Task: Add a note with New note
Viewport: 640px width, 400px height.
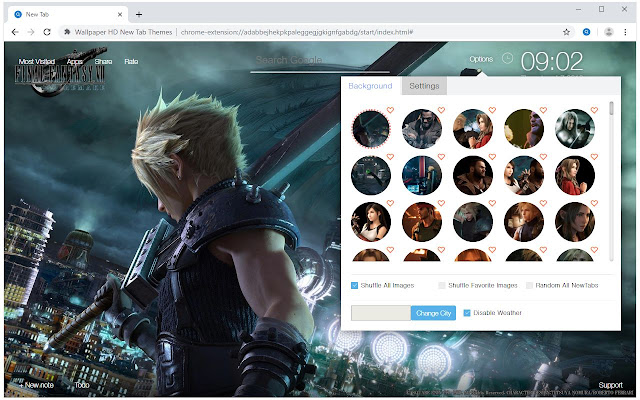Action: click(x=36, y=385)
